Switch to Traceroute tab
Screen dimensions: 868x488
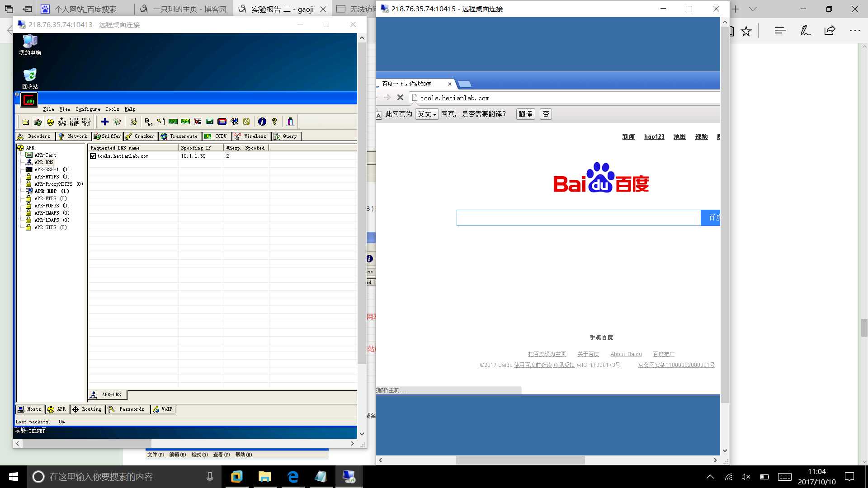point(180,136)
